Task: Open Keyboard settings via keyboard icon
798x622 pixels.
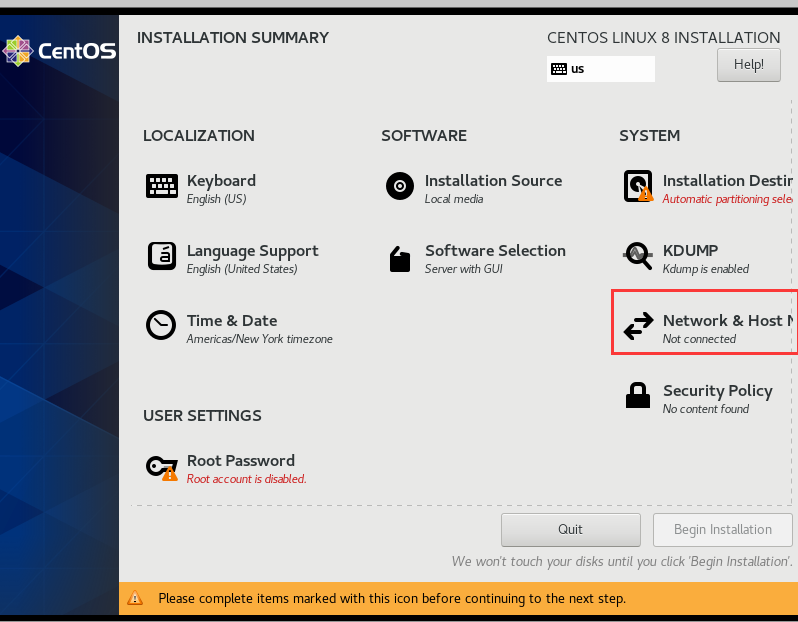Action: 162,186
